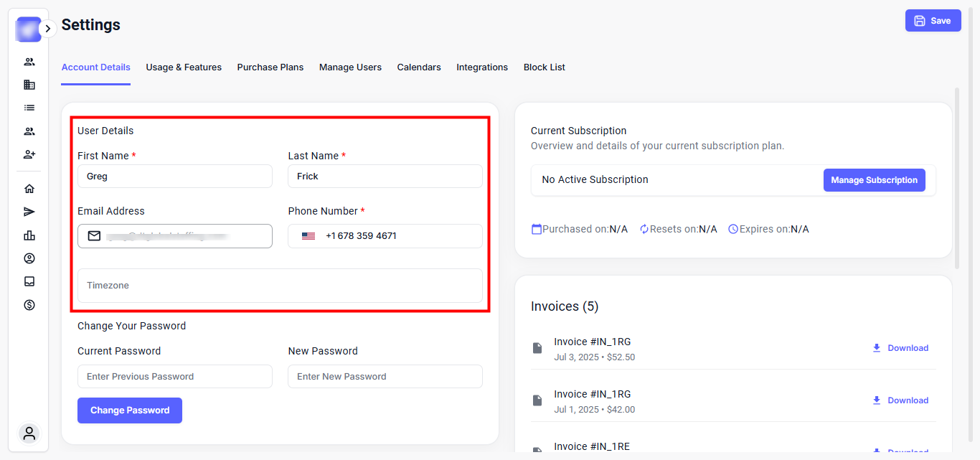
Task: Select the Block List tab
Action: pos(544,67)
